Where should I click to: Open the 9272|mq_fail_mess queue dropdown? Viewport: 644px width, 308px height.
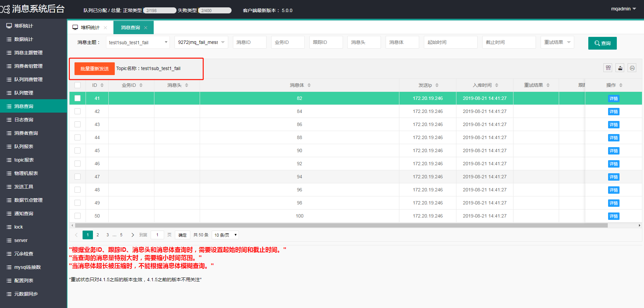pyautogui.click(x=201, y=42)
